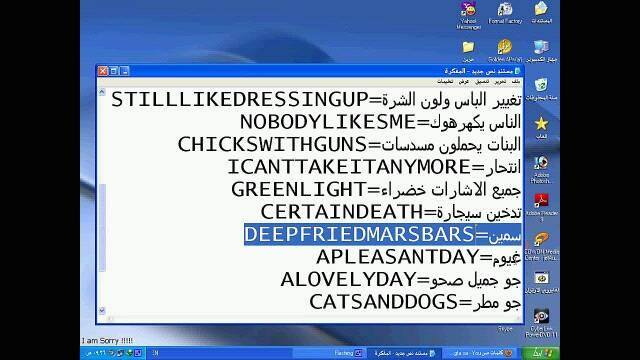
Task: Launch the Adobe Reader desktop shortcut
Action: tap(541, 207)
